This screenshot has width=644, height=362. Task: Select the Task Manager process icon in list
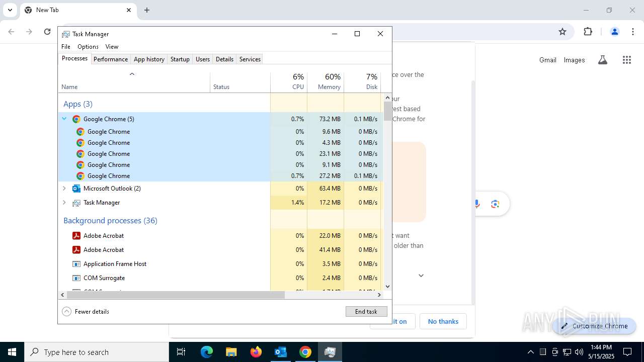pyautogui.click(x=76, y=203)
